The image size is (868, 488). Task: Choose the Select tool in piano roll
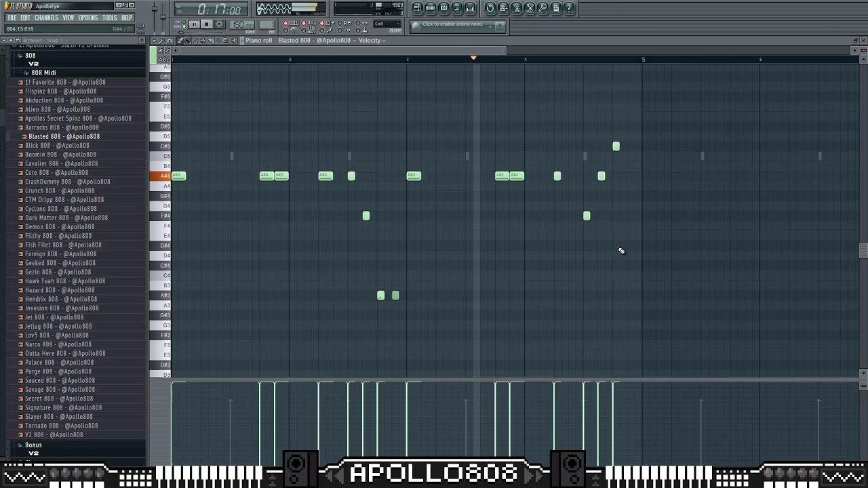(219, 41)
